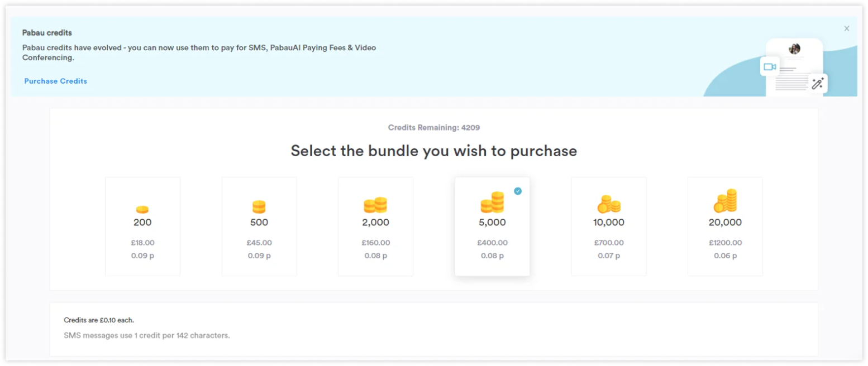Click the SMS messages credit usage note
This screenshot has height=366, width=868.
tap(147, 335)
